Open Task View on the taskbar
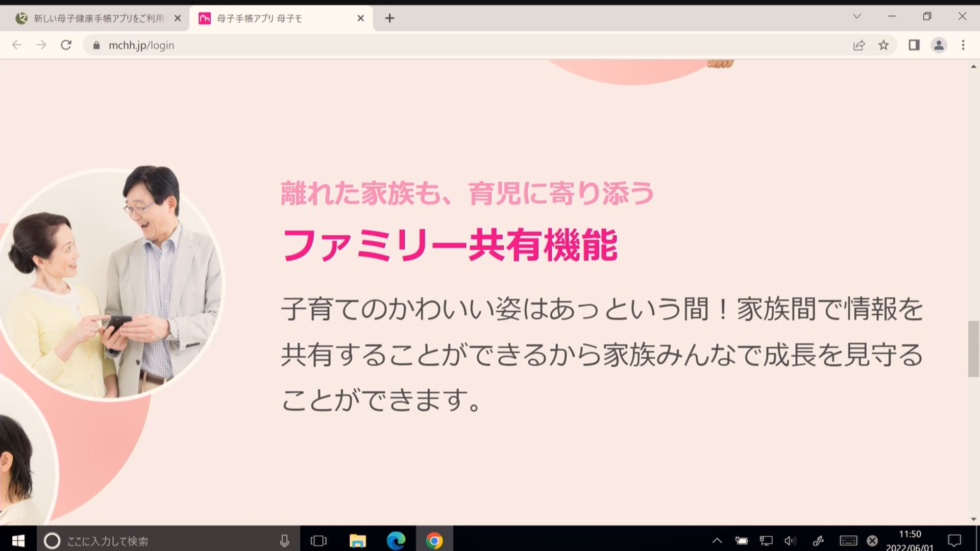Screen dimensions: 980x551 (318, 541)
